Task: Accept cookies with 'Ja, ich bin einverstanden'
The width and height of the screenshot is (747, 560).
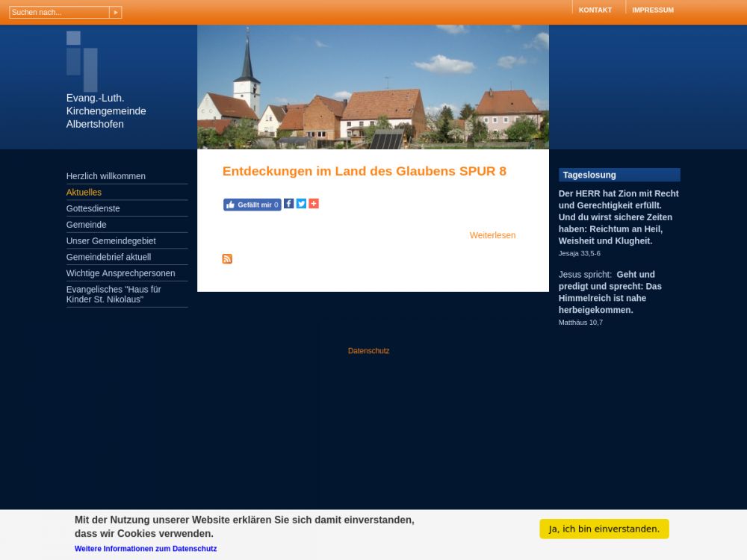Action: pos(604,529)
